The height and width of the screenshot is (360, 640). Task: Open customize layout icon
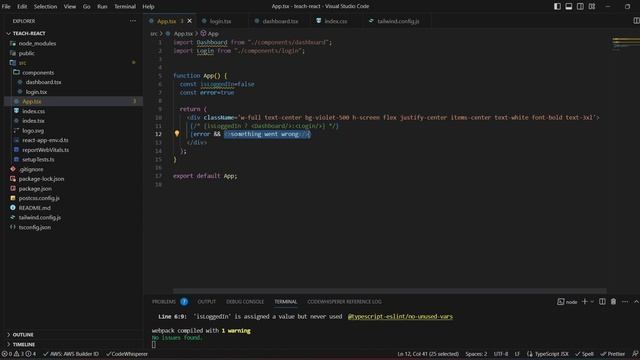tap(591, 7)
